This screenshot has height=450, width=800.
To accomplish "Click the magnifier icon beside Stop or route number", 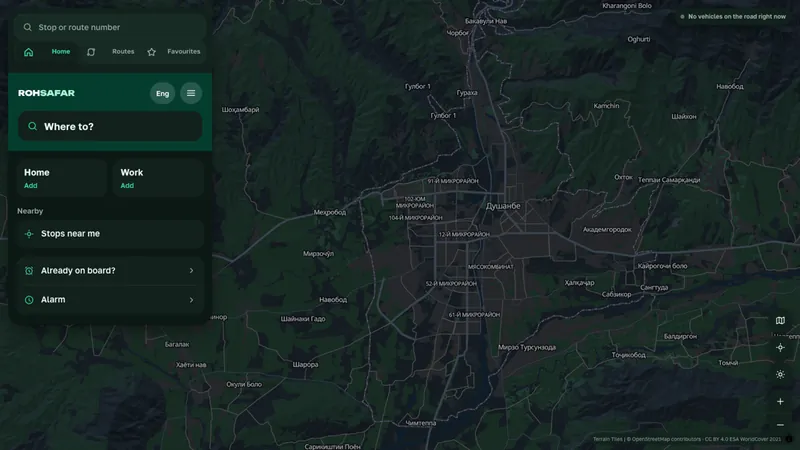I will (28, 27).
